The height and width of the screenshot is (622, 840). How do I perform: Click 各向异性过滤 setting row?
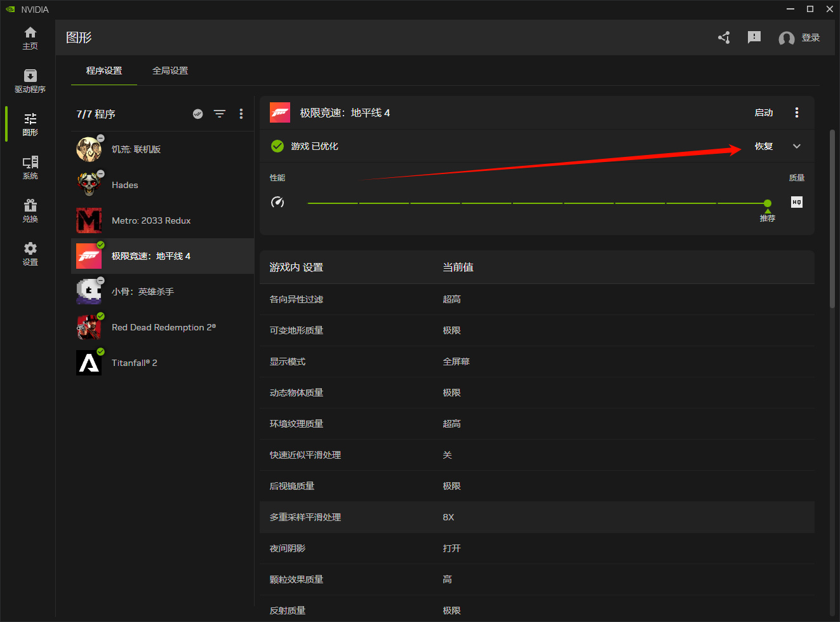[x=537, y=299]
